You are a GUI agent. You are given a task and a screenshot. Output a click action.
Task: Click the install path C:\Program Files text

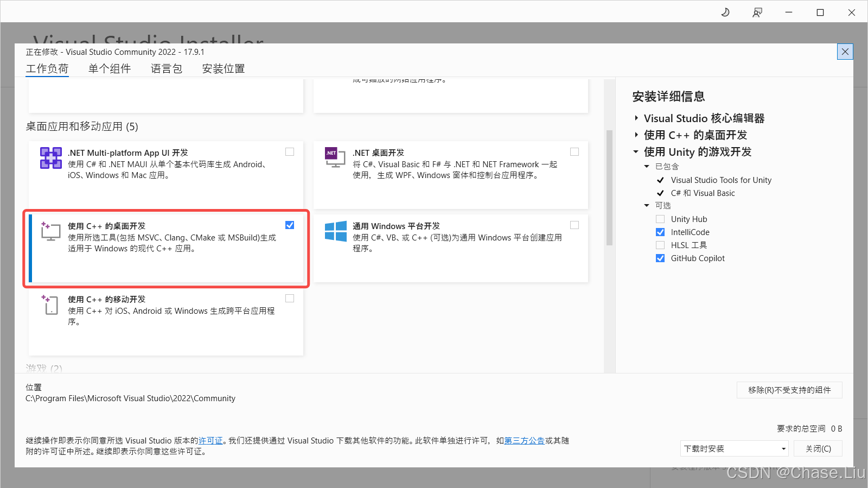(x=130, y=398)
